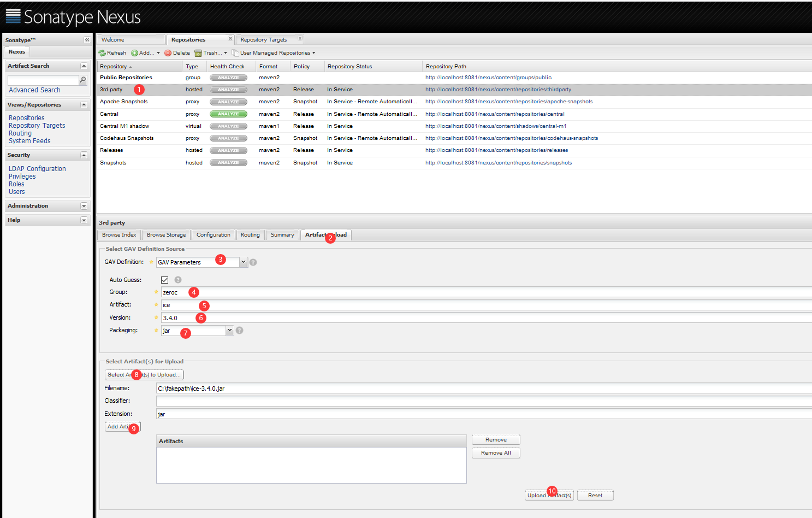Image resolution: width=812 pixels, height=518 pixels.
Task: Open the Trash dropdown menu
Action: click(x=211, y=53)
